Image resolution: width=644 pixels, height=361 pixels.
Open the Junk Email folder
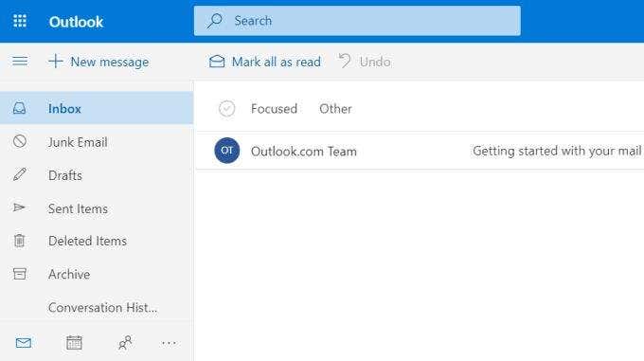click(x=97, y=142)
